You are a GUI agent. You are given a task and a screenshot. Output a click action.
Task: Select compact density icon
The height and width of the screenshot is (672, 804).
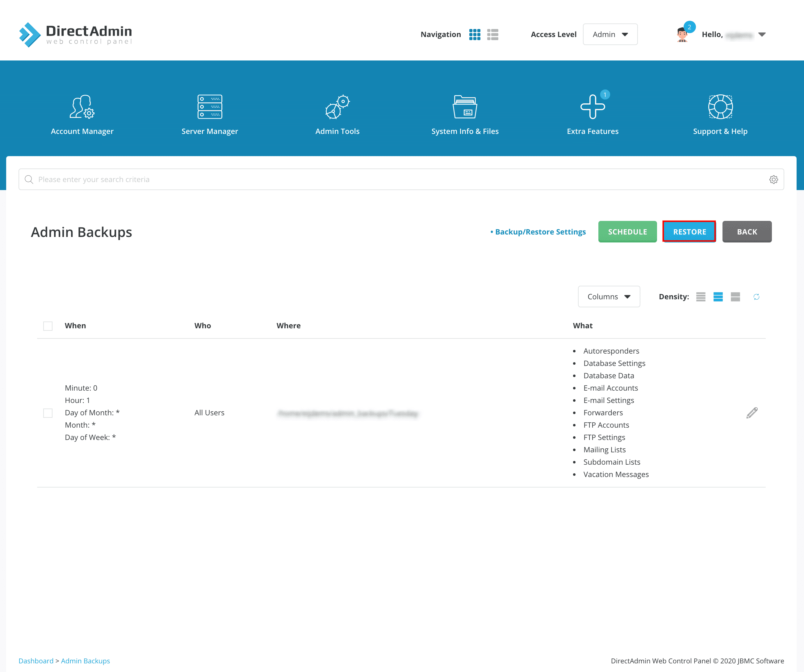coord(701,297)
